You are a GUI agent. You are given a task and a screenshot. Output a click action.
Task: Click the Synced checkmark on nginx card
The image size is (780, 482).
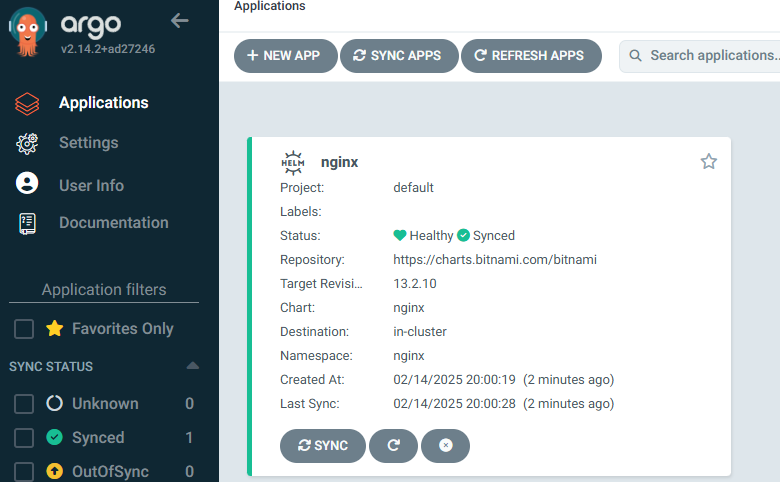[463, 235]
